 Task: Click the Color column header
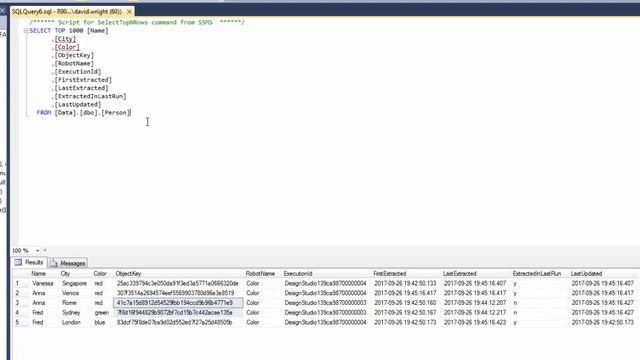(x=100, y=273)
